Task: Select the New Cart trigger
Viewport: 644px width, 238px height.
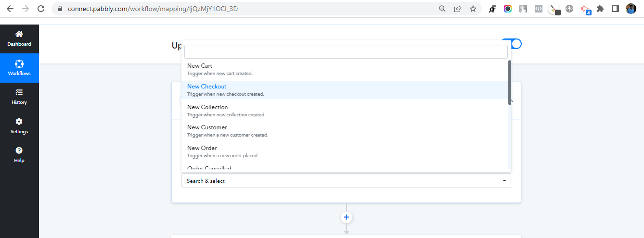Action: (x=345, y=69)
